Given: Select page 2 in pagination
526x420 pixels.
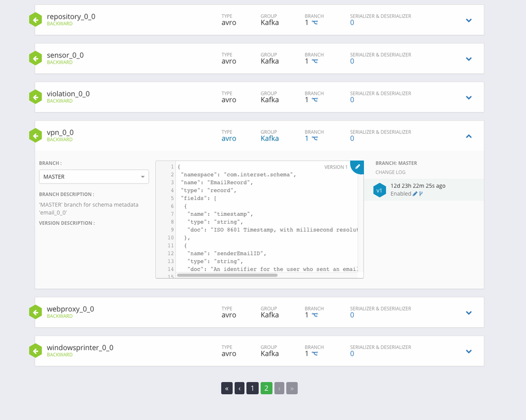Looking at the screenshot, I should [266, 388].
